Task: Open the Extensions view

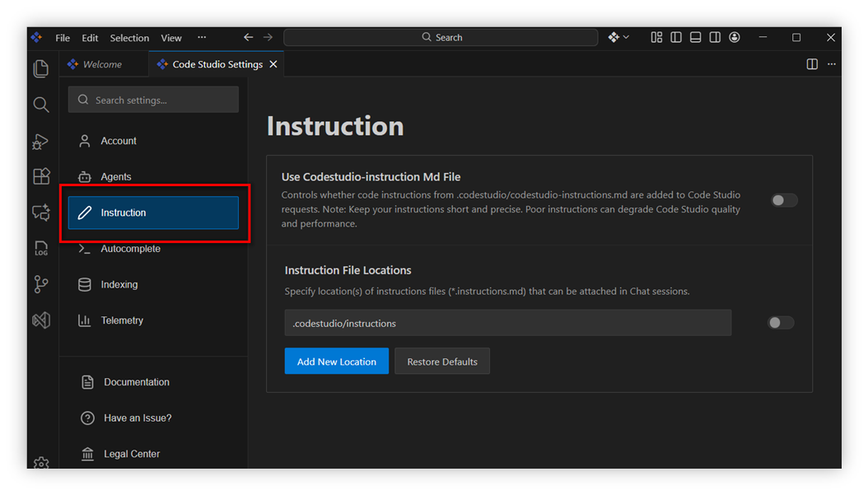Action: click(41, 176)
